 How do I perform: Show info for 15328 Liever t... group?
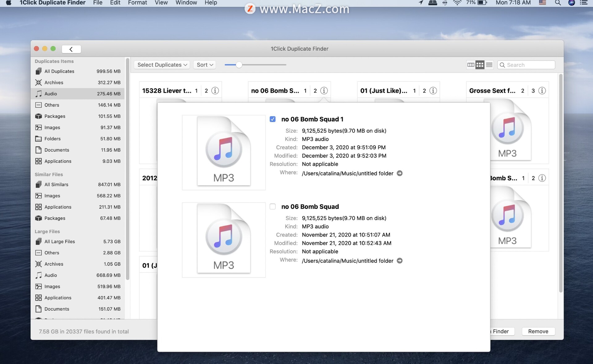point(215,91)
